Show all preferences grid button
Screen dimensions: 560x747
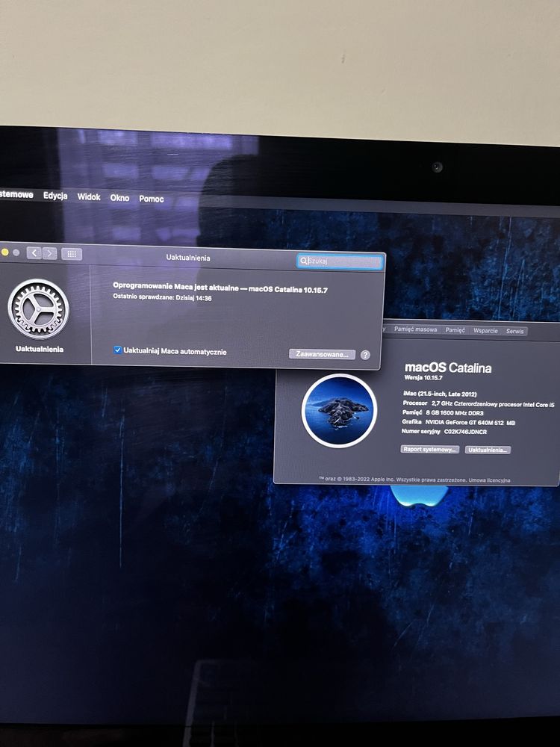[72, 254]
